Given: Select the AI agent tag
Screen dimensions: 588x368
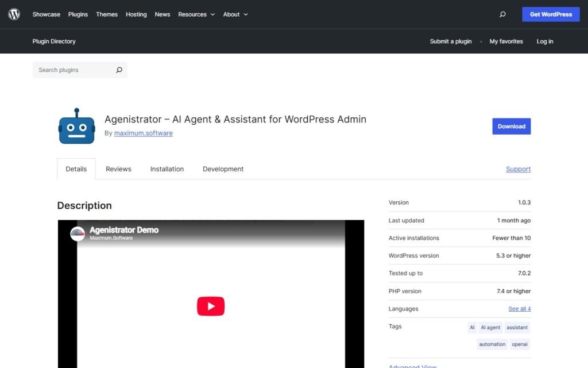Looking at the screenshot, I should point(490,327).
